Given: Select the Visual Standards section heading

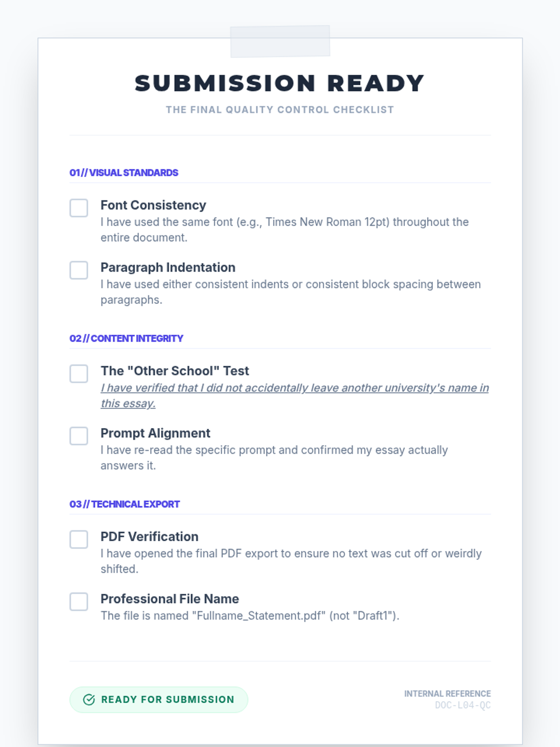Looking at the screenshot, I should [124, 173].
